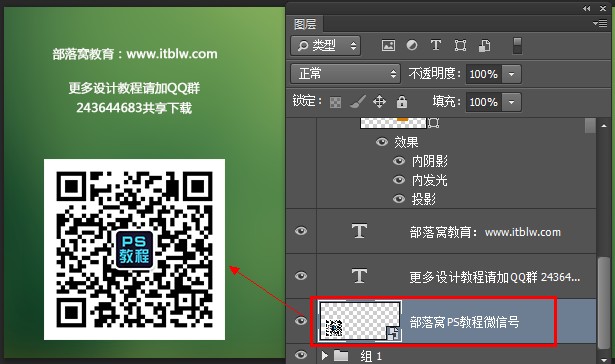This screenshot has width=615, height=364.
Task: Lock transparent pixels icon
Action: pos(335,103)
